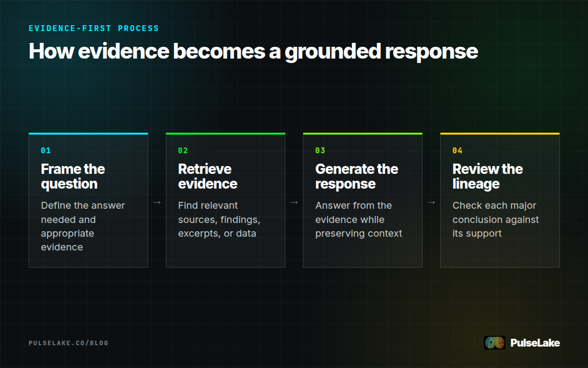Click step number 04
The width and height of the screenshot is (588, 368).
[457, 151]
